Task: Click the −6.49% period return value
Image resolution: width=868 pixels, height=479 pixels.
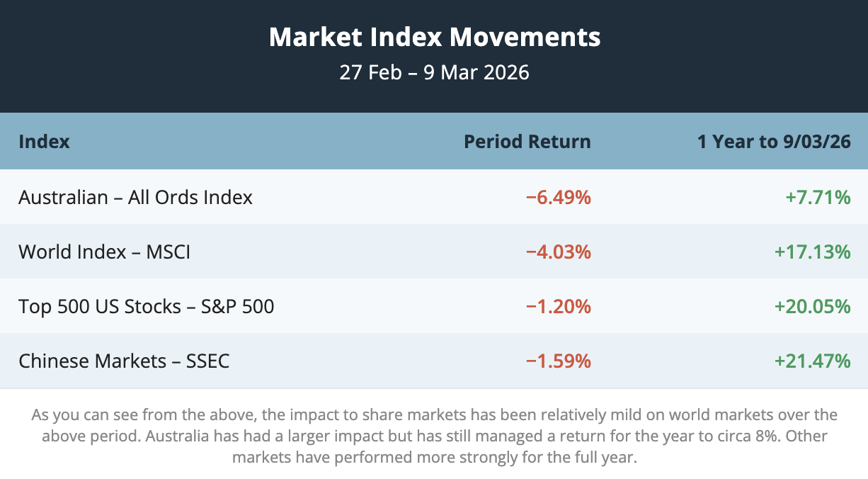Action: pos(558,197)
